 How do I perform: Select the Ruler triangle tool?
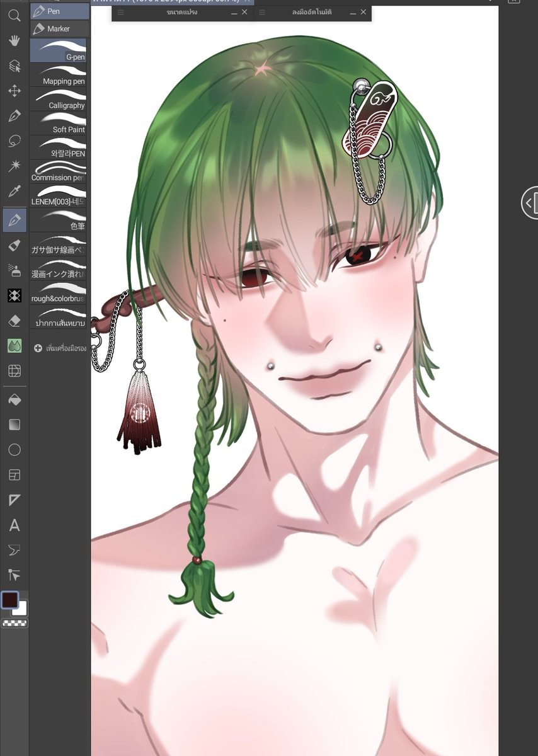coord(14,500)
